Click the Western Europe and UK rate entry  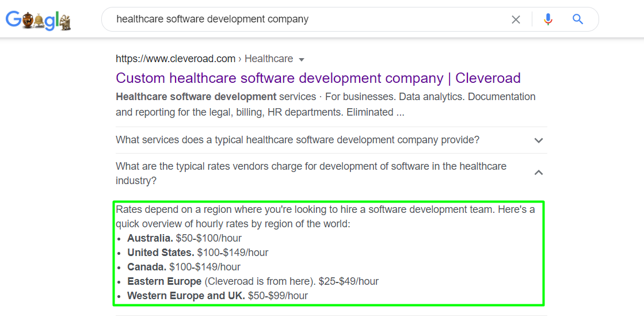tap(217, 296)
